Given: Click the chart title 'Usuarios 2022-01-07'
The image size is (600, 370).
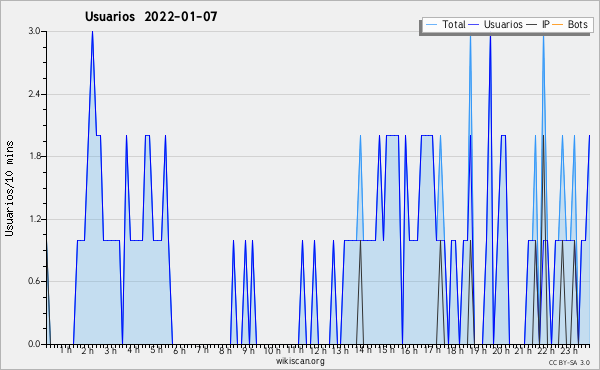Looking at the screenshot, I should point(151,16).
